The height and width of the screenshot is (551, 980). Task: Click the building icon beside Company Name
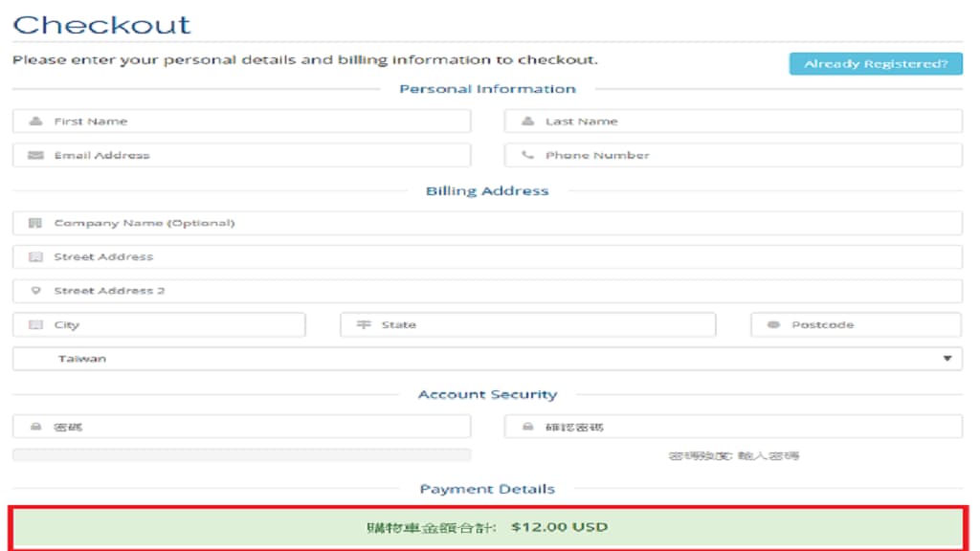click(36, 223)
